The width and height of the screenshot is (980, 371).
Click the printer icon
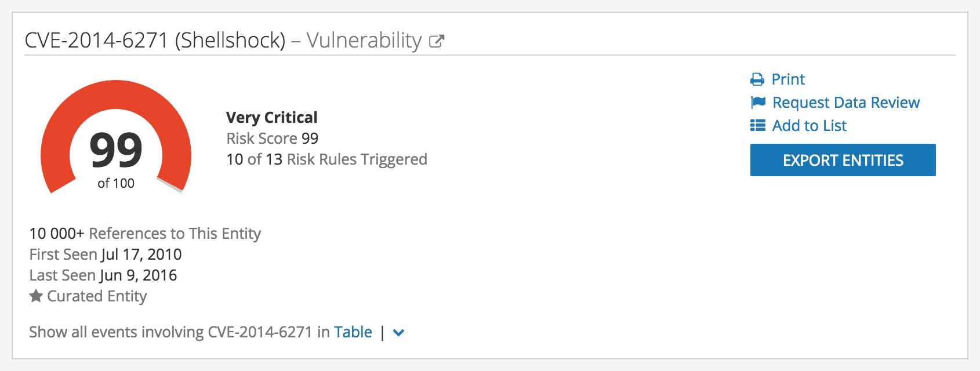coord(757,79)
